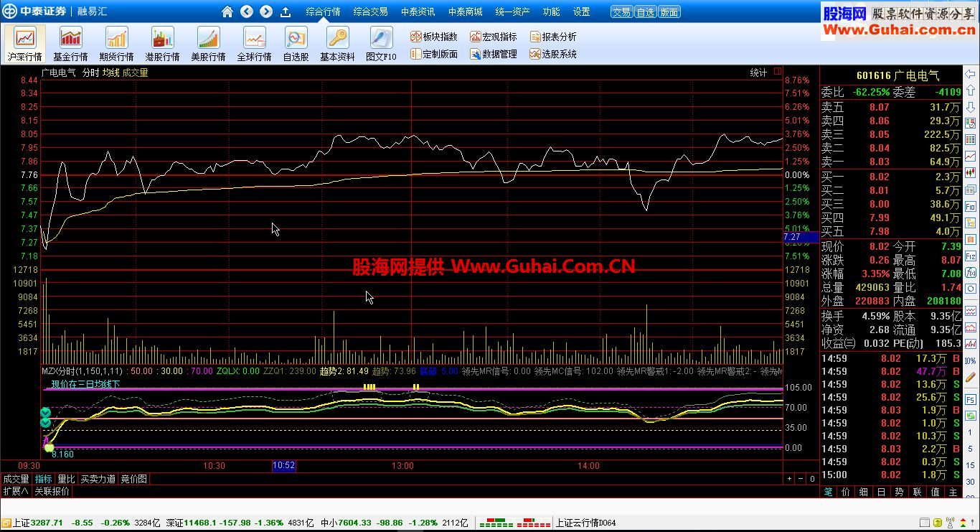The height and width of the screenshot is (532, 980).
Task: Switch to 竞价图 tab
Action: pyautogui.click(x=133, y=479)
